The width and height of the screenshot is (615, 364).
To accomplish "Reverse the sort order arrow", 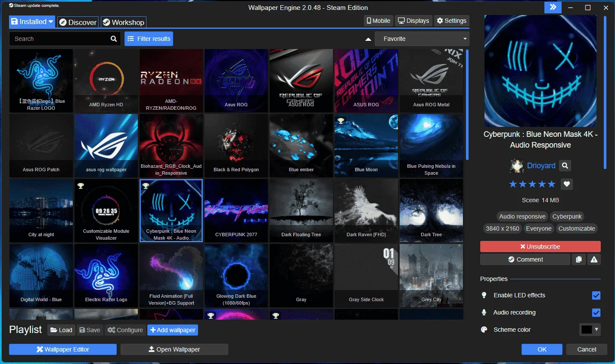I will [368, 39].
